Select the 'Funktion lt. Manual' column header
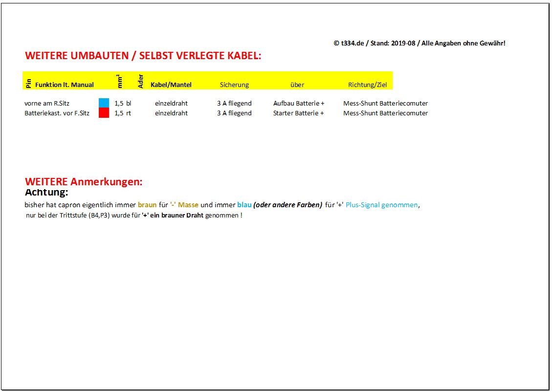Viewport: 552px width, 392px height. pos(64,85)
